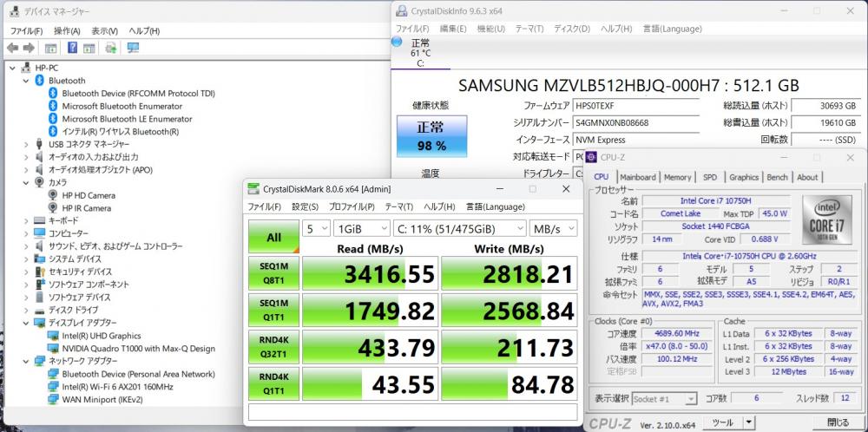
Task: Select HP IR Camera device
Action: point(86,208)
